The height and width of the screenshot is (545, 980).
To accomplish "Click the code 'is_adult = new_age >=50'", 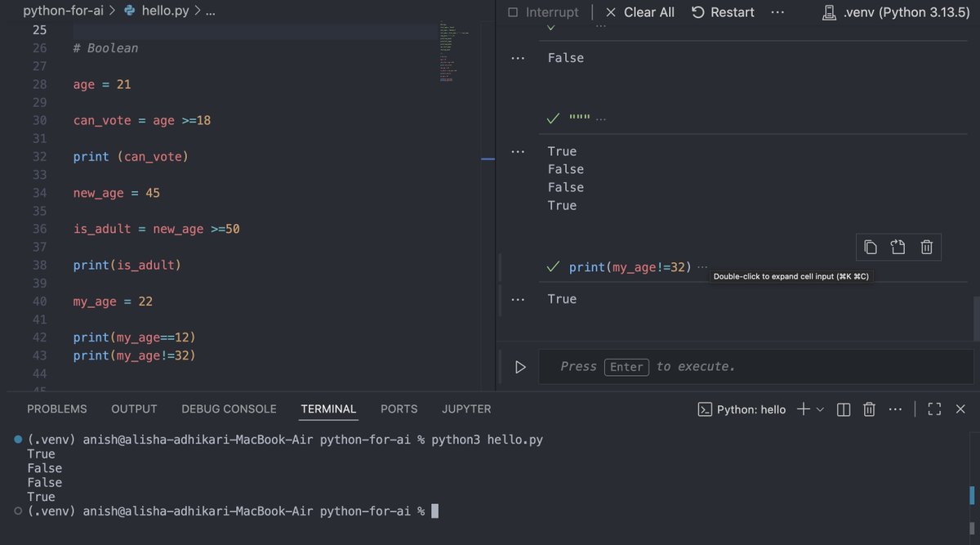I will 156,229.
